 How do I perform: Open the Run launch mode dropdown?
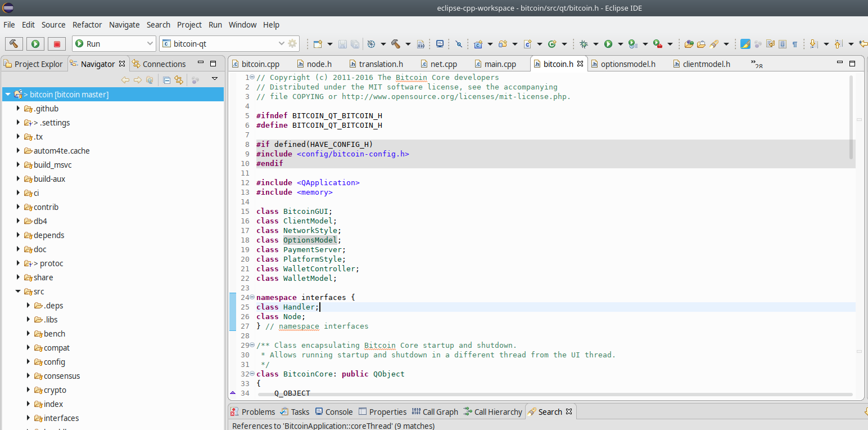pyautogui.click(x=150, y=43)
